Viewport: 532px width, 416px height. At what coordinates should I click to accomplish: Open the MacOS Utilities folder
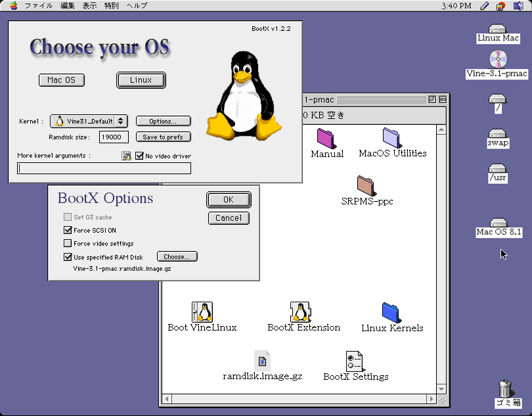[391, 137]
